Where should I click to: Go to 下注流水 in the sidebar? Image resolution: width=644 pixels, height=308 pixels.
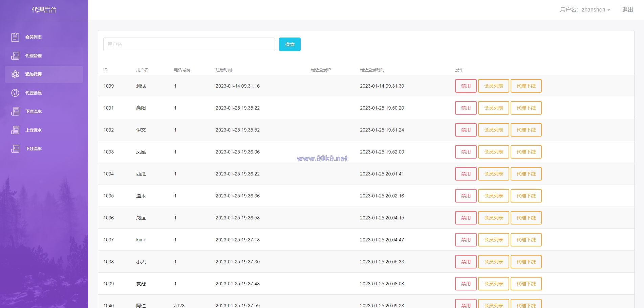tap(44, 111)
